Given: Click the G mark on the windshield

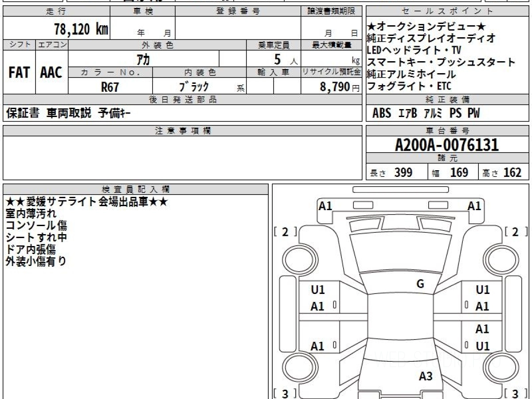Looking at the screenshot, I should tap(420, 284).
